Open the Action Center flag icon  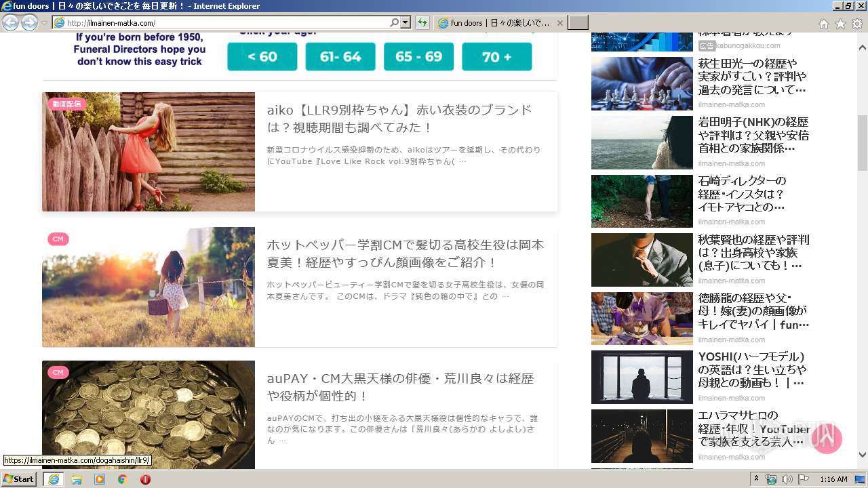(x=804, y=479)
